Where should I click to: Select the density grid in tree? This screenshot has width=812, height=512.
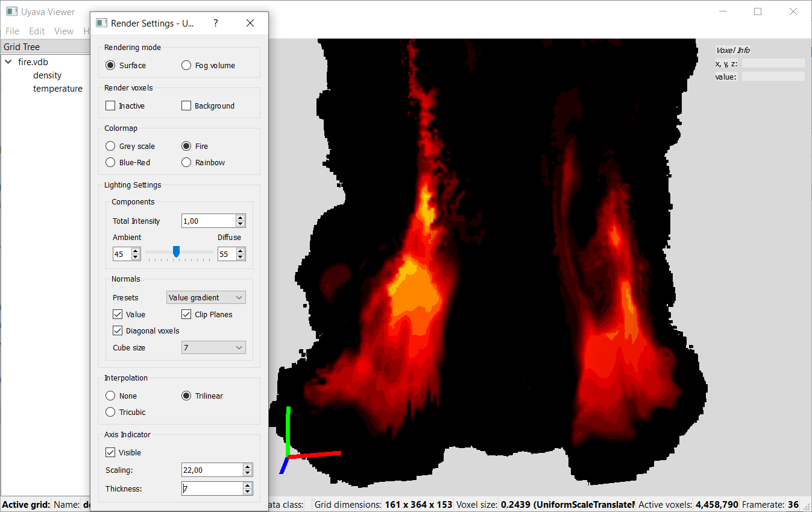pyautogui.click(x=48, y=75)
